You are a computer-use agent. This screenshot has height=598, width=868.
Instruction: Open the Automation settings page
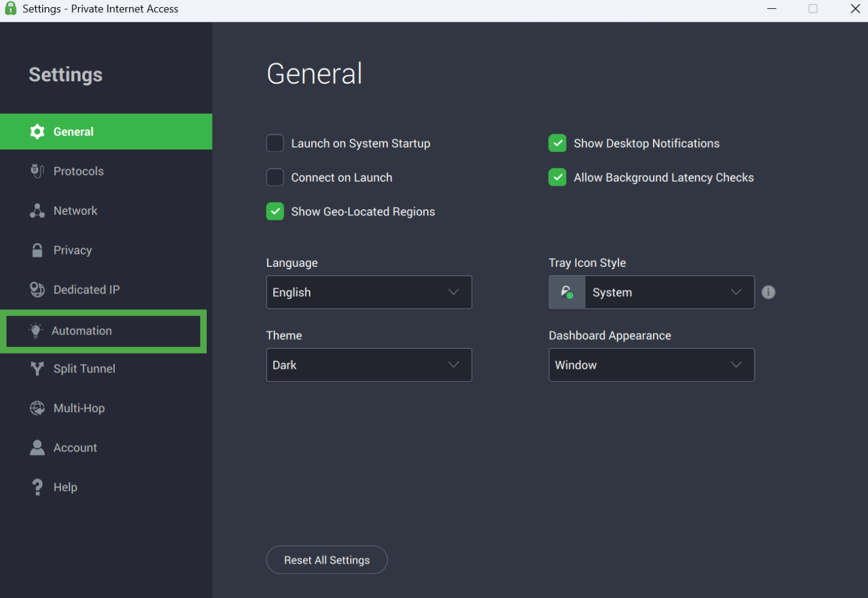(103, 331)
